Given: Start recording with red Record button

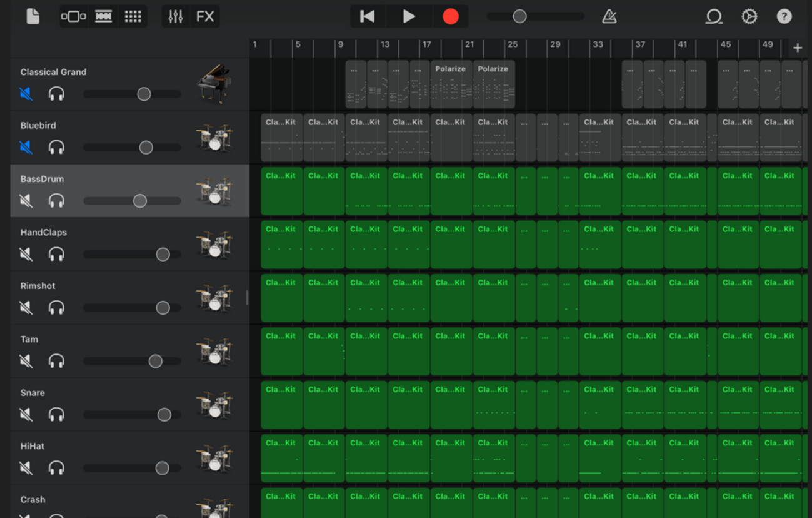Looking at the screenshot, I should click(x=450, y=16).
